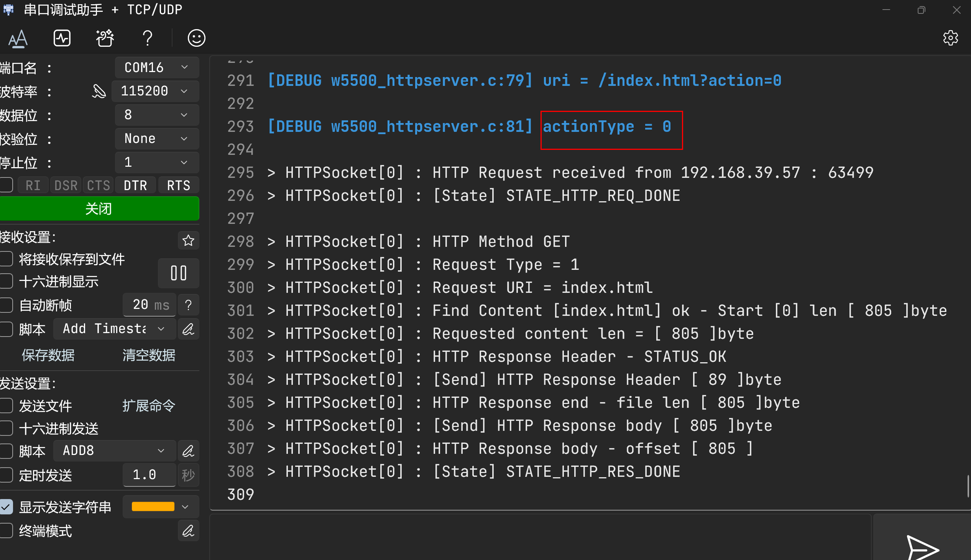This screenshot has width=971, height=560.
Task: Click line number 309 in log
Action: click(240, 494)
